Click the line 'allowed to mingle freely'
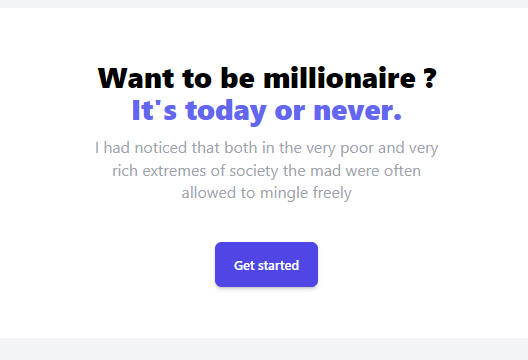 [266, 193]
